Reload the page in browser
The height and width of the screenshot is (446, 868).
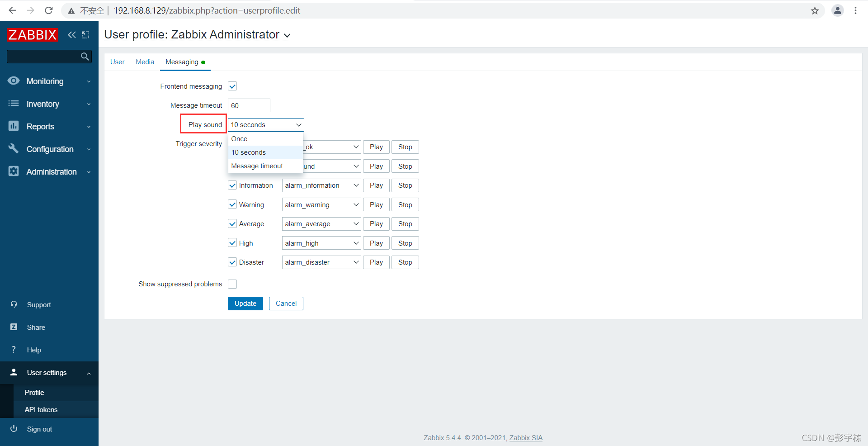pos(49,10)
